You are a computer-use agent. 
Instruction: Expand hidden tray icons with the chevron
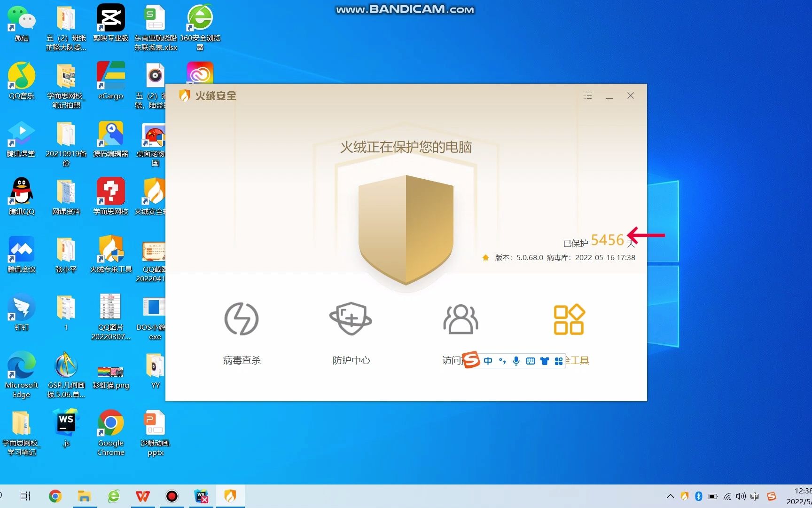(670, 496)
